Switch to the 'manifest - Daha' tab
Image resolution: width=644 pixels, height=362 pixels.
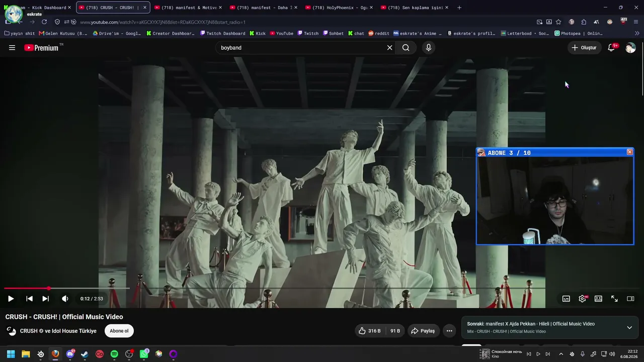[264, 8]
